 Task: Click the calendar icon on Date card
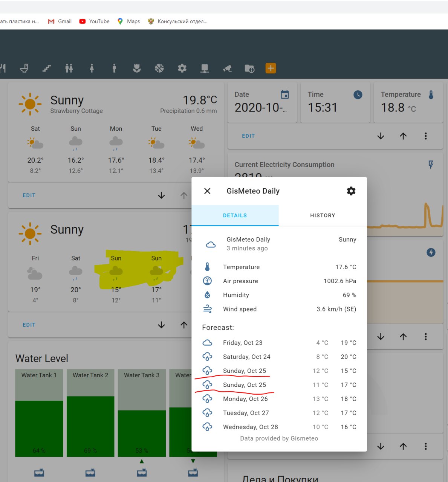pyautogui.click(x=285, y=95)
